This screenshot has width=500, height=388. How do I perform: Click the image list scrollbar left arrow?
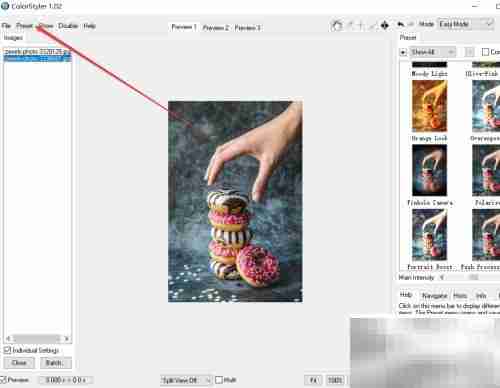(x=8, y=339)
